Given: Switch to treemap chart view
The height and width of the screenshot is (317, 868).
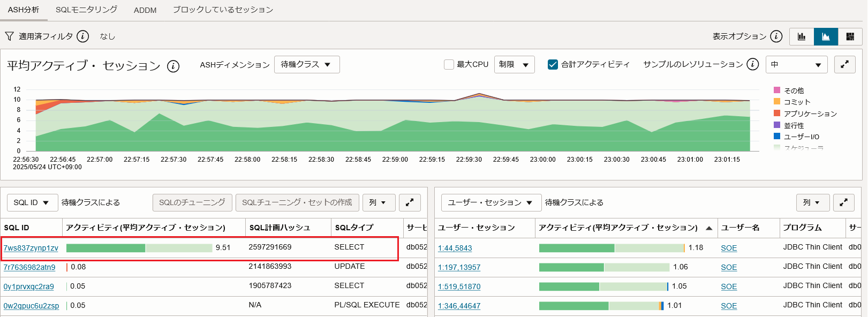Looking at the screenshot, I should [x=850, y=36].
